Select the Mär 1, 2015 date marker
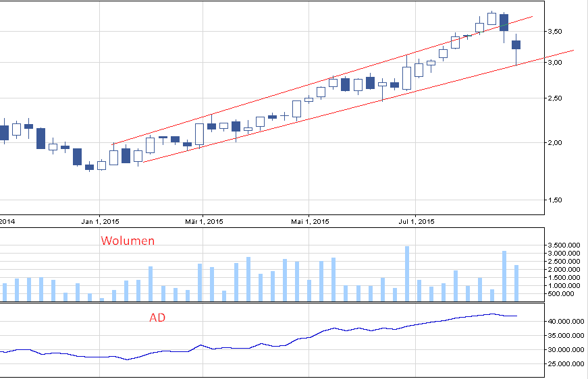This screenshot has height=379, width=588. point(204,221)
